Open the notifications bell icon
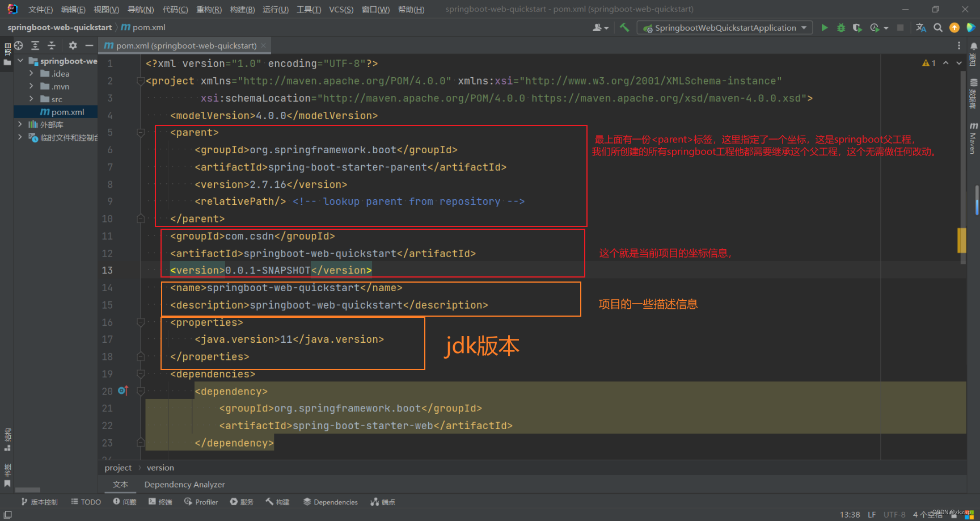The width and height of the screenshot is (980, 521). pos(974,46)
